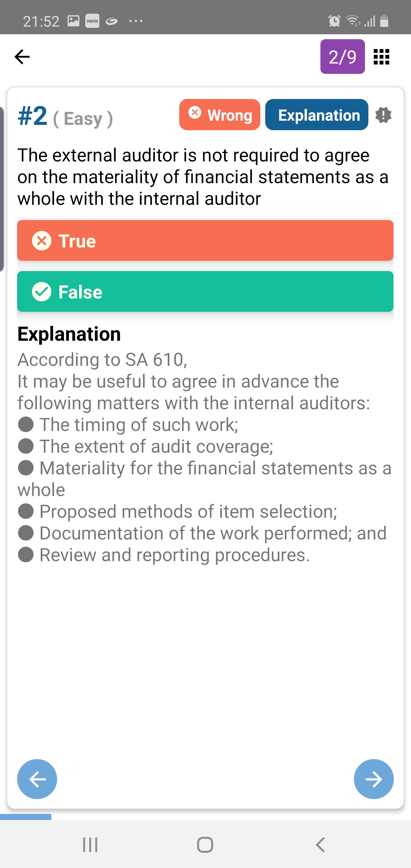
Task: Tap the three-dot notification overflow icon
Action: 136,21
